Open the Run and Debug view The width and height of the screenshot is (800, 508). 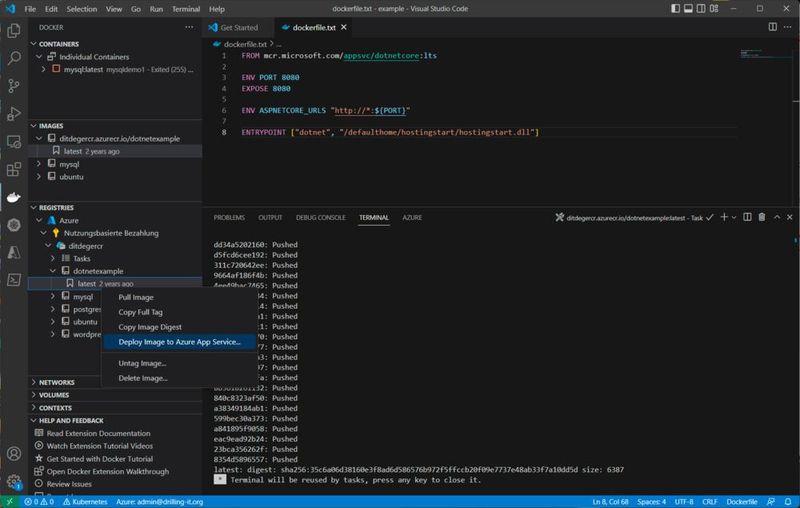[x=14, y=114]
